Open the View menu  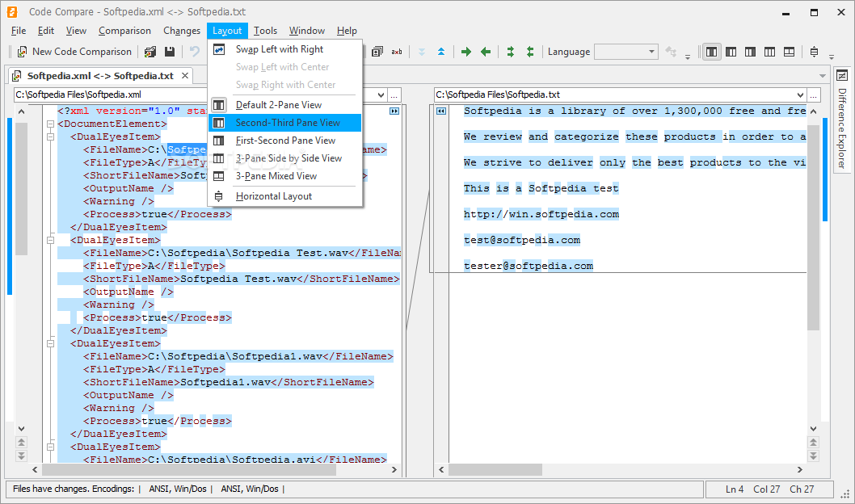pyautogui.click(x=76, y=31)
